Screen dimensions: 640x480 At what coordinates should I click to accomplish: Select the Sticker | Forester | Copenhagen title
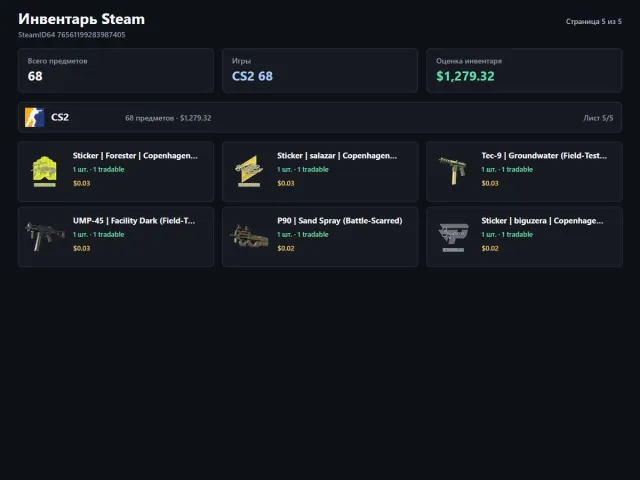pos(135,156)
